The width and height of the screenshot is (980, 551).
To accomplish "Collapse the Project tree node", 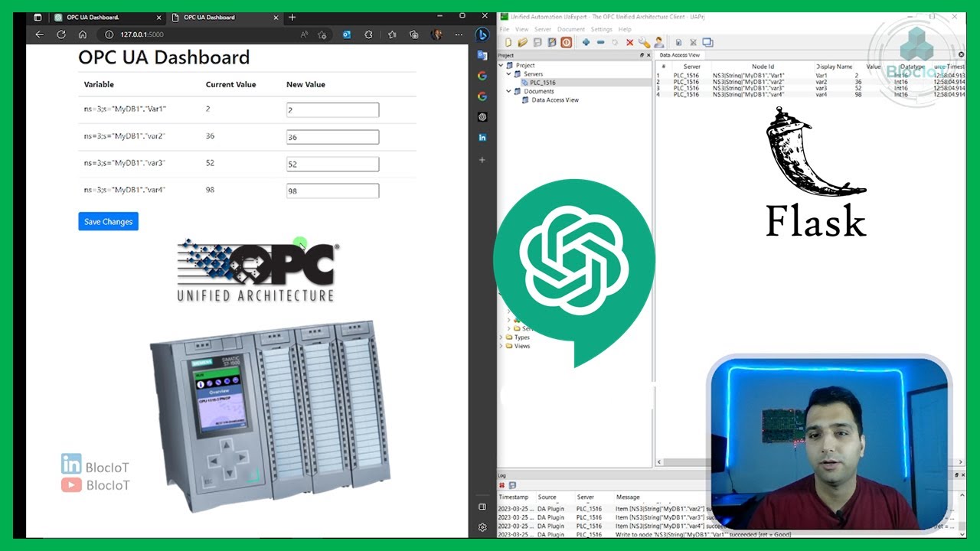I will (x=501, y=65).
